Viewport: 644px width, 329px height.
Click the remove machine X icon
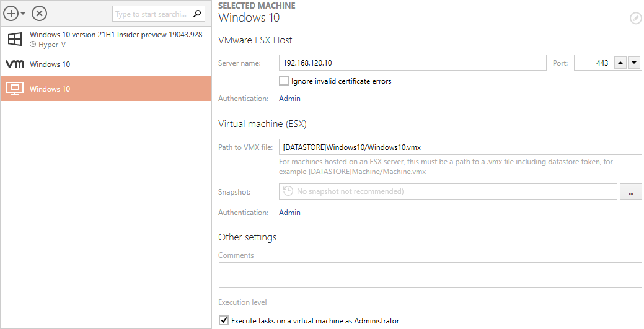(40, 14)
